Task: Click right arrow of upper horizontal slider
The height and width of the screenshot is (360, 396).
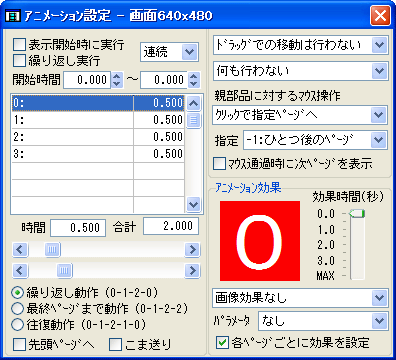Action: tap(192, 249)
